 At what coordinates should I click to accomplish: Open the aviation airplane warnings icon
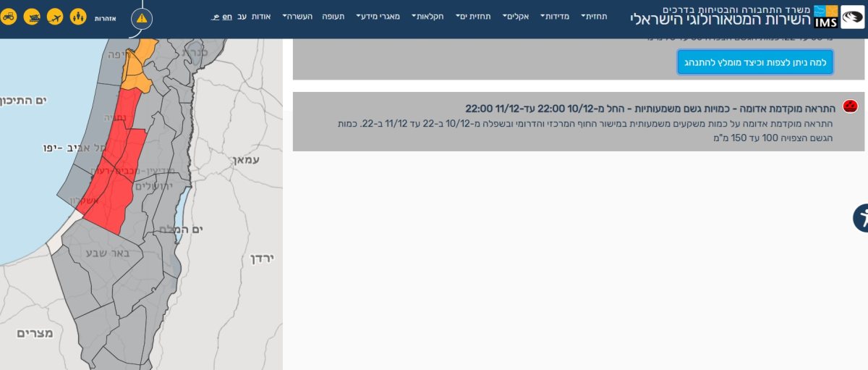point(55,16)
